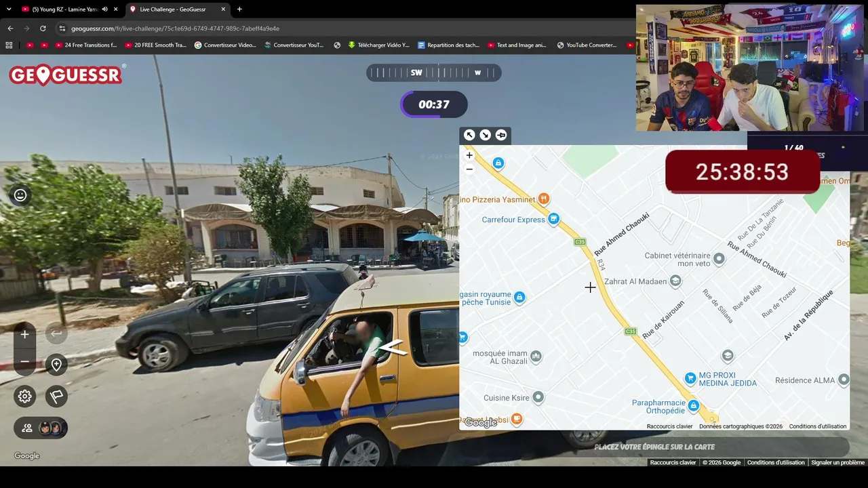Shrink the guess map with the down-right arrow

click(485, 135)
